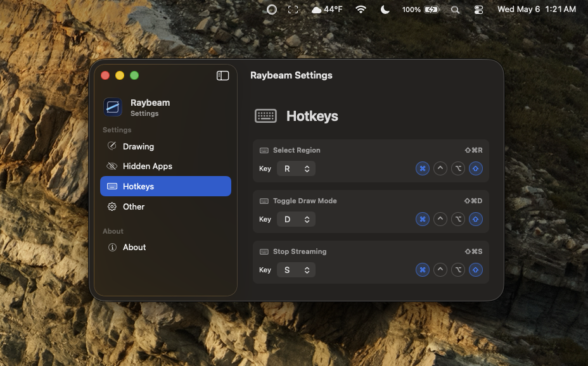Image resolution: width=588 pixels, height=366 pixels.
Task: Click the keyboard icon in Hotkeys sidebar row
Action: point(112,186)
